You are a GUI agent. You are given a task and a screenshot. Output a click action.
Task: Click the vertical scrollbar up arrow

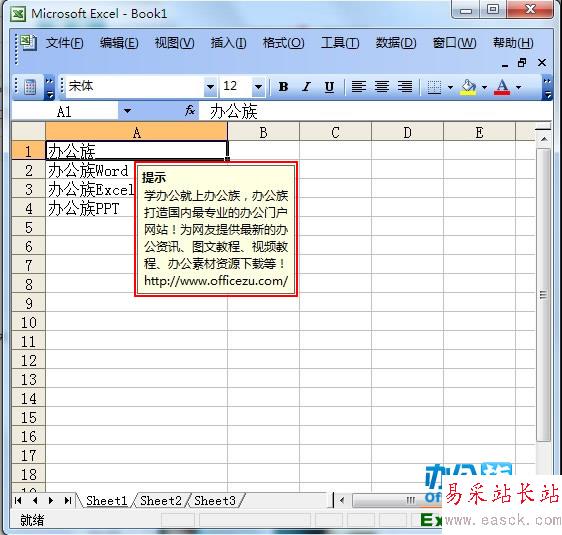(544, 139)
